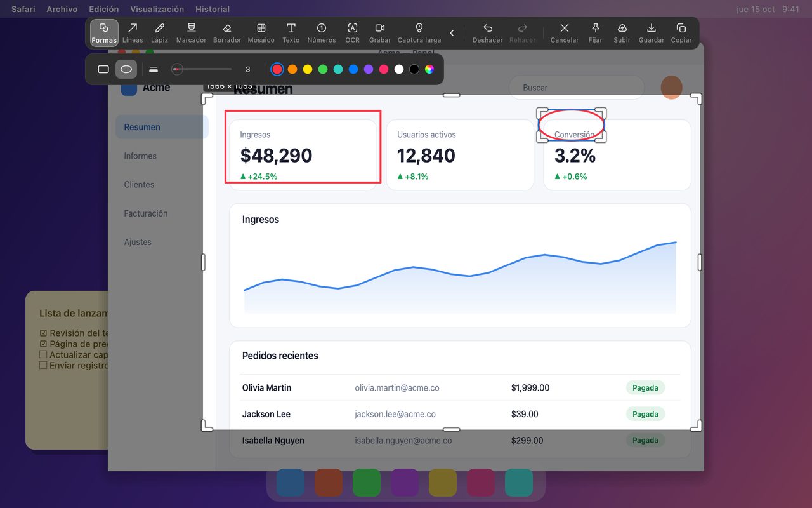Open the line style options
The width and height of the screenshot is (812, 508).
tap(154, 69)
